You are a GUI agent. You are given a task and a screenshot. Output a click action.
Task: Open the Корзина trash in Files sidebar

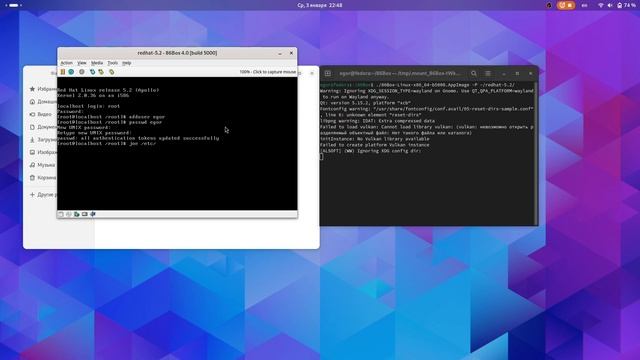[43, 178]
